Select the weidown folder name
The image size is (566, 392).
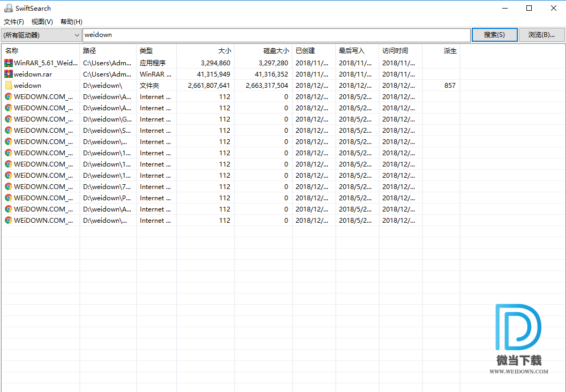point(27,86)
